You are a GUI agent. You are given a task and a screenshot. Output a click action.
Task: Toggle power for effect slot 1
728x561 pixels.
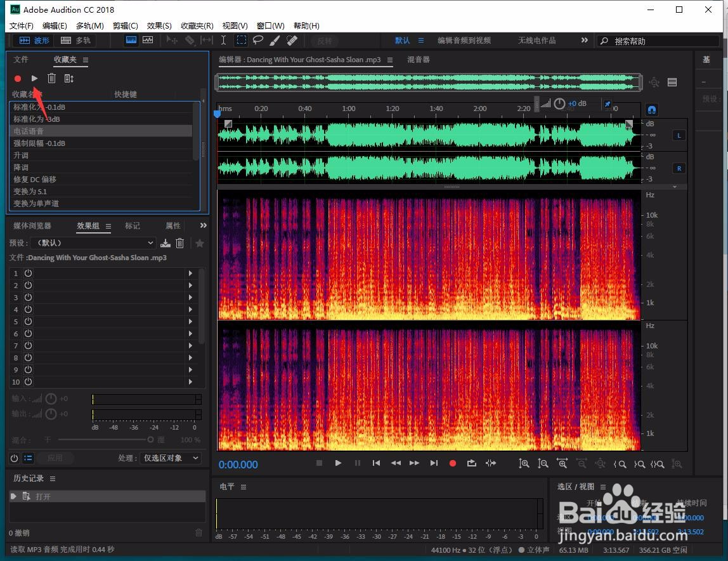pyautogui.click(x=29, y=274)
